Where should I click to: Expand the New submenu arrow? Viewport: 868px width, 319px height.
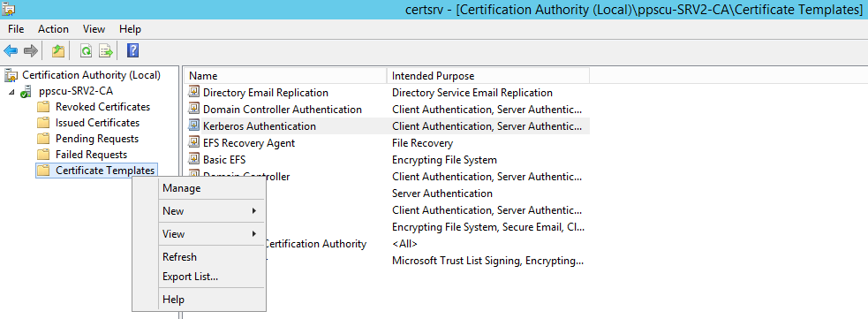point(254,211)
